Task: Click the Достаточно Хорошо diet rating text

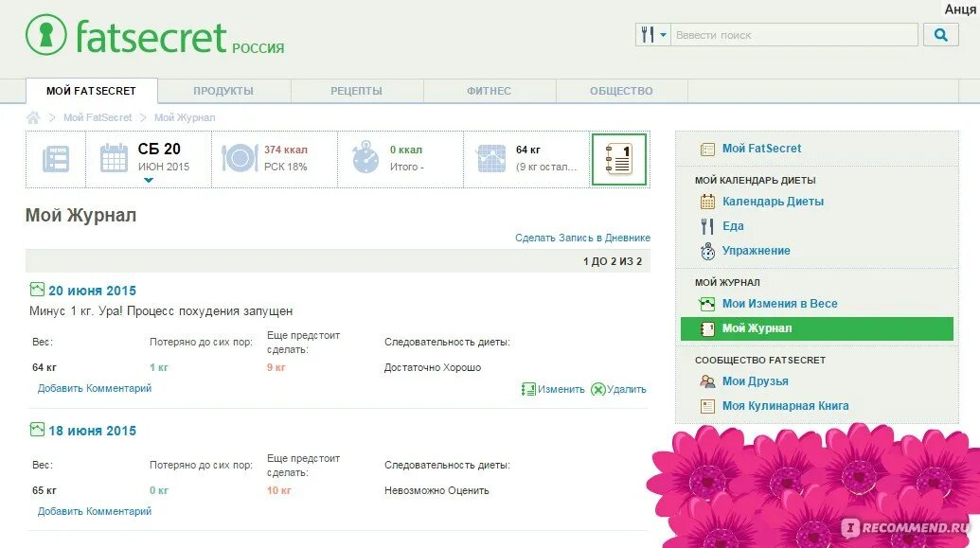Action: pos(433,367)
